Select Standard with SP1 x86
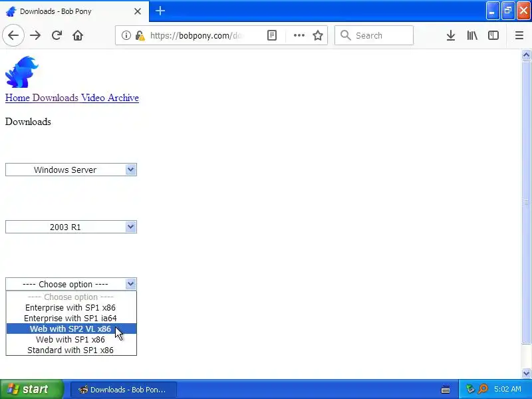This screenshot has height=399, width=532. pos(71,350)
